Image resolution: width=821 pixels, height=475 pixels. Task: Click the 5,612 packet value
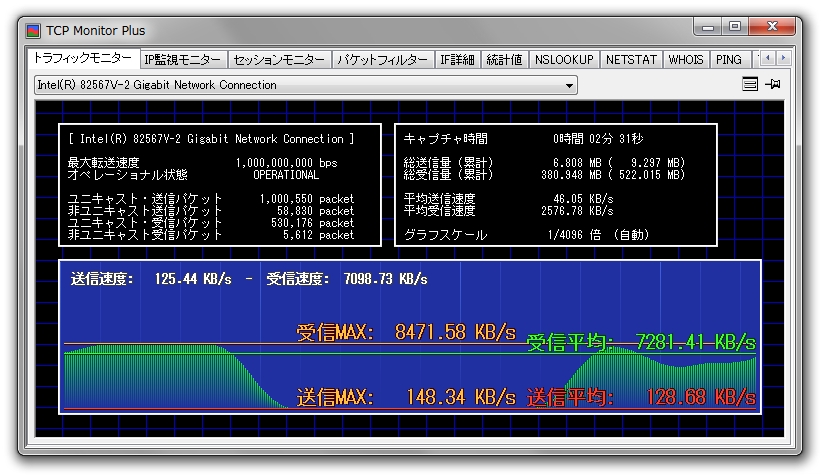318,235
